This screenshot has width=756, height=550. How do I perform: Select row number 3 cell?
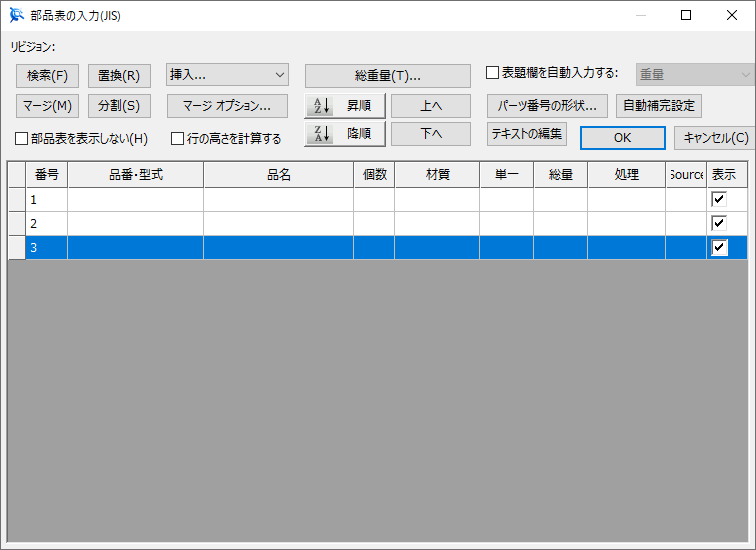[46, 248]
